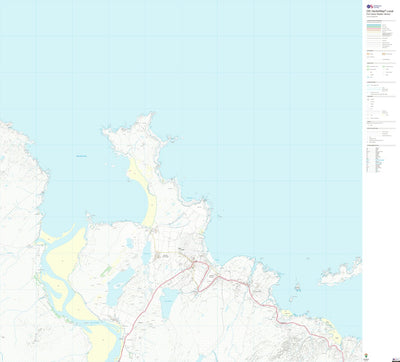
Task: Click the OS VectorMap Local title text
Action: point(380,11)
